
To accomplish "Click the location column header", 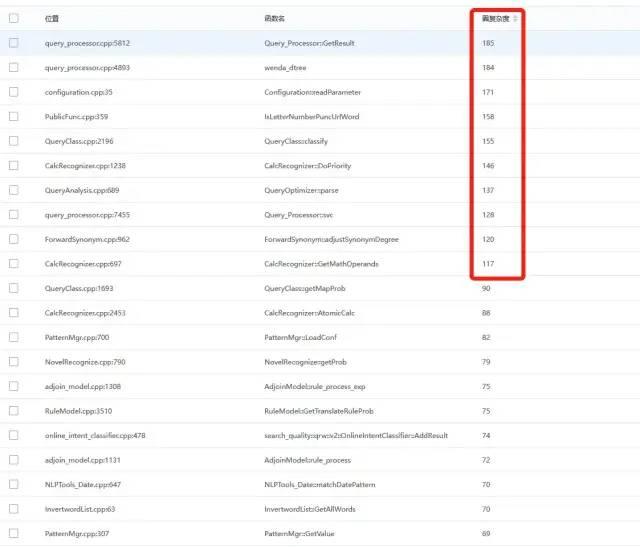I will [x=51, y=18].
